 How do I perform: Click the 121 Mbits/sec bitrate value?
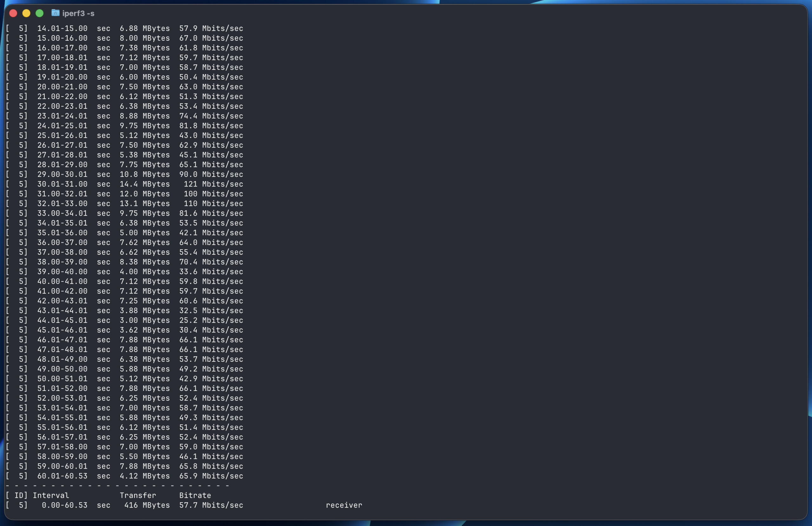[x=213, y=184]
